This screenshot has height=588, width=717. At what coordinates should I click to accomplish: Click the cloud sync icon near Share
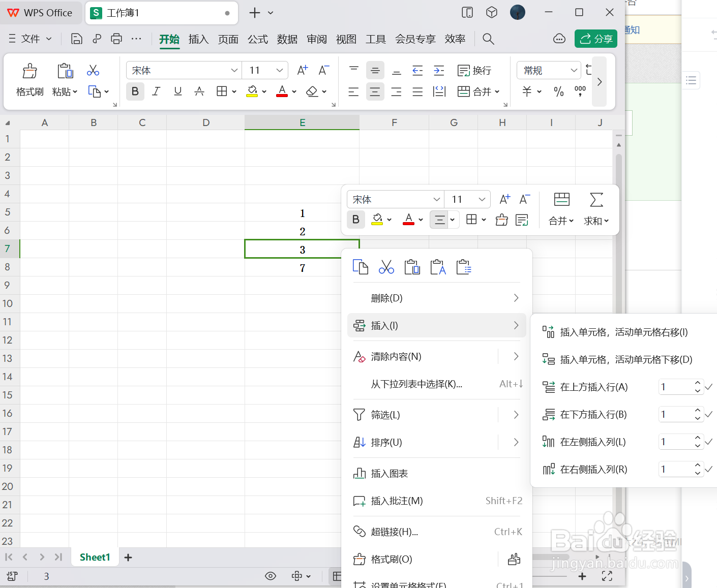pos(559,39)
